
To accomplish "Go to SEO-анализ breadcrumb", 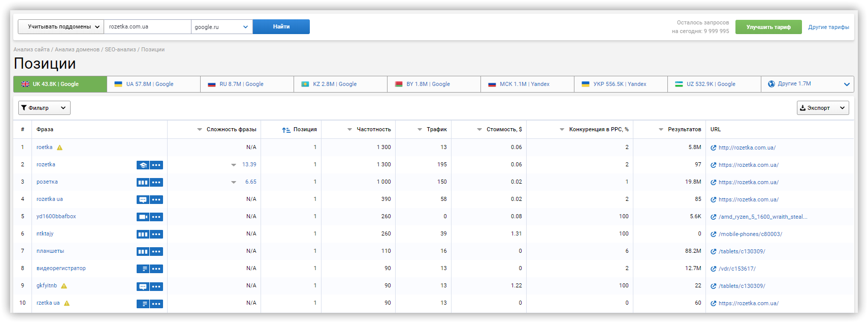I will coord(120,49).
